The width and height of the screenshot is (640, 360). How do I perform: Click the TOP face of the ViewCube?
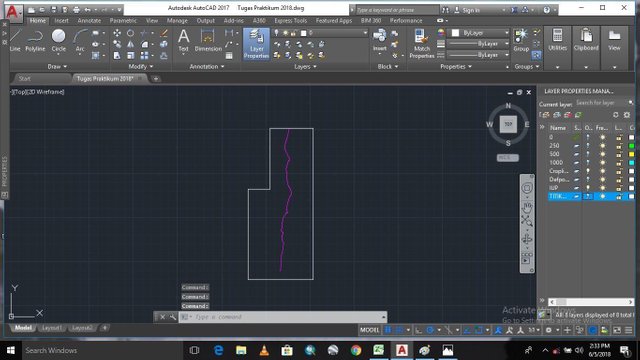coord(508,124)
